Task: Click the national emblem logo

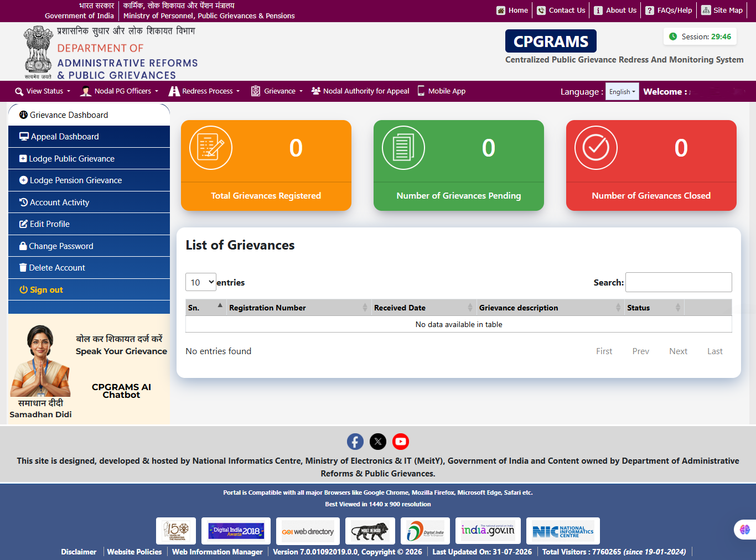Action: (x=38, y=53)
